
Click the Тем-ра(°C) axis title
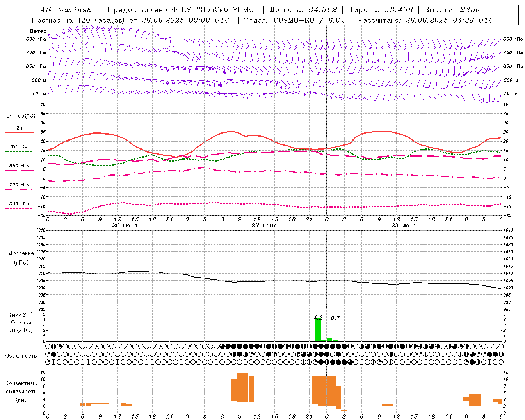coord(19,116)
